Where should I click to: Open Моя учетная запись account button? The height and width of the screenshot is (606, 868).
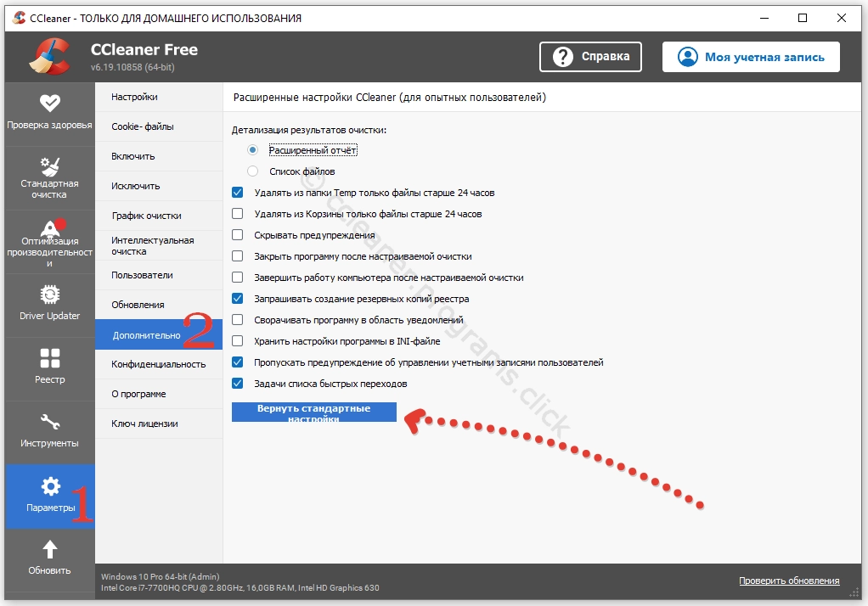click(751, 57)
